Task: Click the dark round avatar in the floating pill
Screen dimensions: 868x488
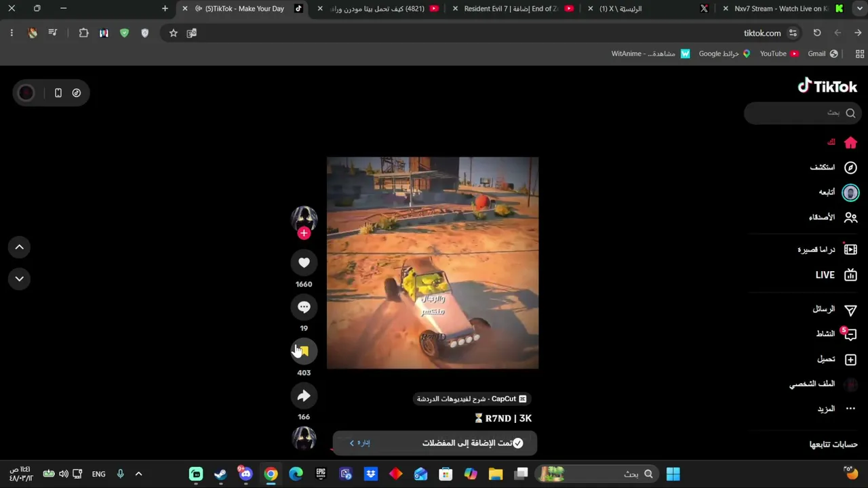Action: coord(26,93)
